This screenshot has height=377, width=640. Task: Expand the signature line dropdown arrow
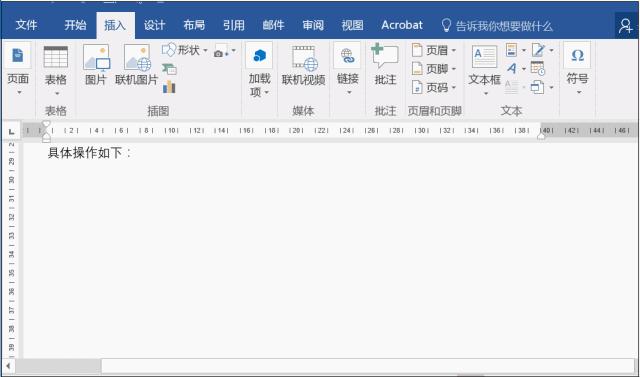[x=551, y=51]
